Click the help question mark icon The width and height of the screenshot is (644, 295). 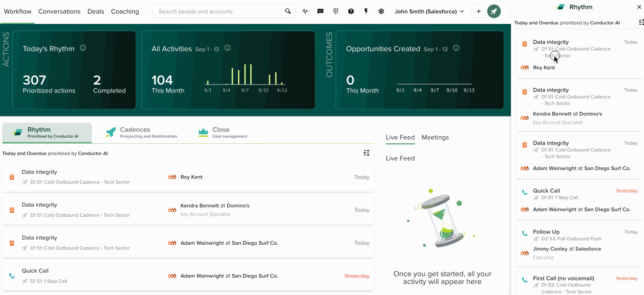click(x=351, y=11)
